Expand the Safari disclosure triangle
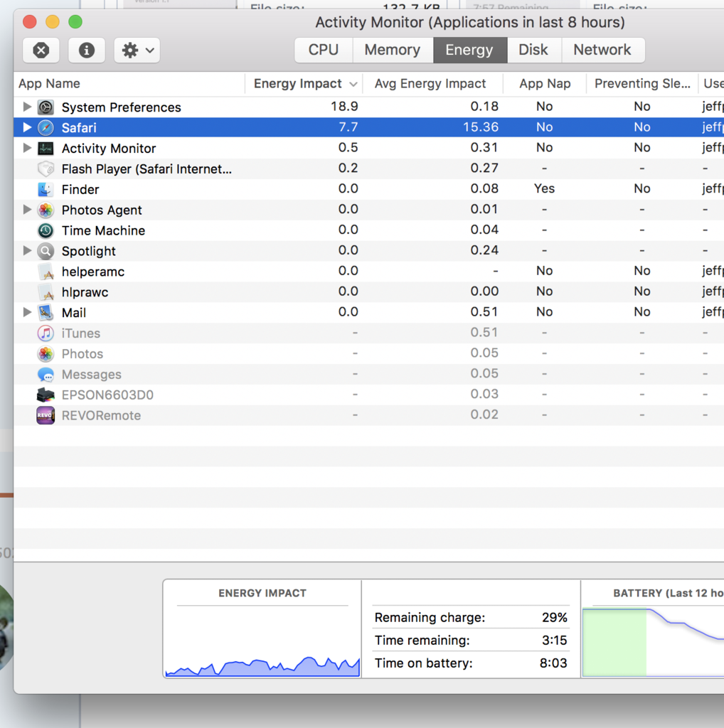 point(28,127)
